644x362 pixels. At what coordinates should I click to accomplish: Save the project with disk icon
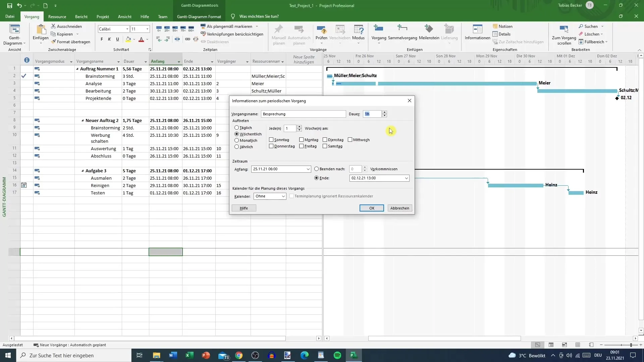click(x=10, y=5)
